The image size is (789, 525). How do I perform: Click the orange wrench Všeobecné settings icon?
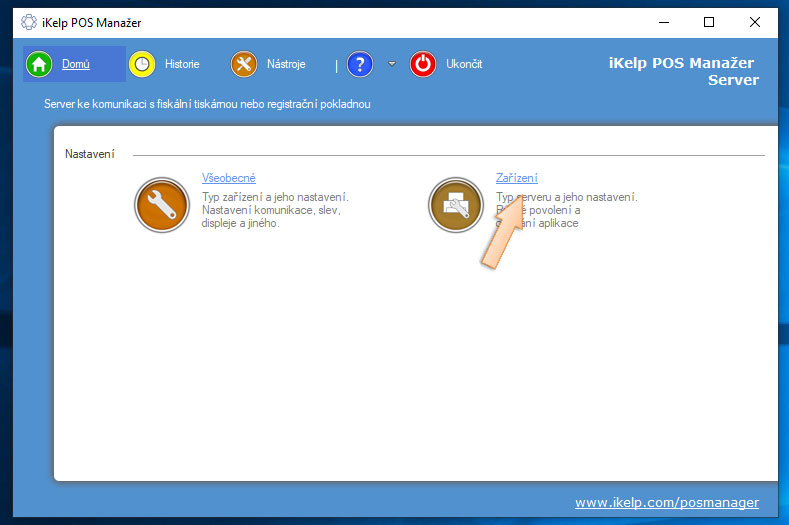(x=162, y=204)
